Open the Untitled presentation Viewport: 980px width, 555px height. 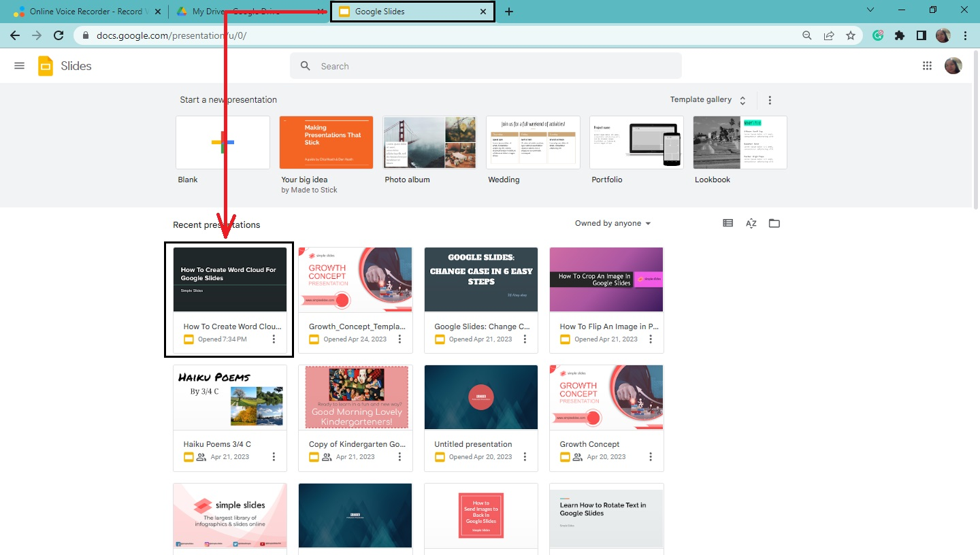pyautogui.click(x=481, y=397)
